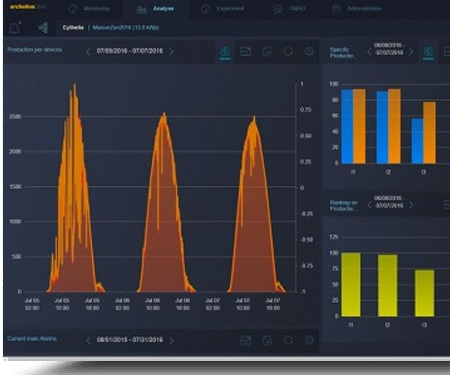Click the Administration tab icon
The width and height of the screenshot is (450, 375).
point(337,9)
